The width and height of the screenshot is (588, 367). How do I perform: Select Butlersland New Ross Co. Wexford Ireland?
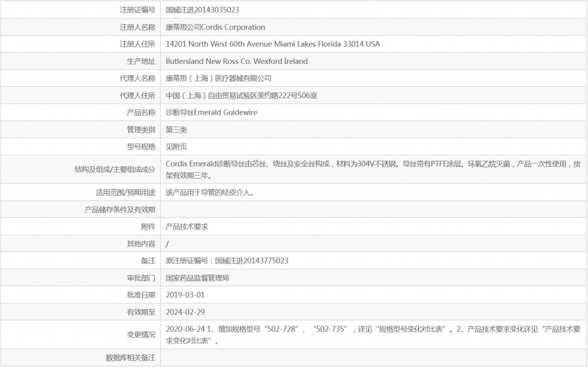point(237,61)
